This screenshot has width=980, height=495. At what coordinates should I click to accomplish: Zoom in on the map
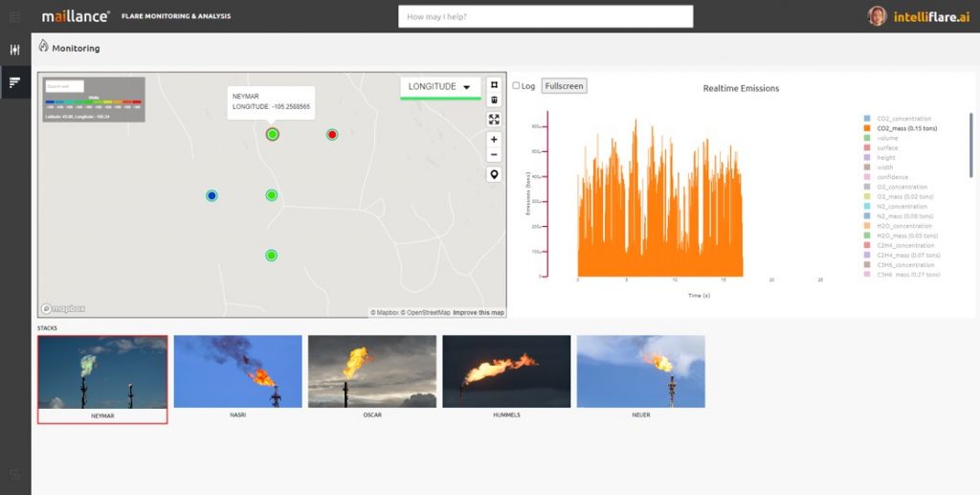[494, 140]
